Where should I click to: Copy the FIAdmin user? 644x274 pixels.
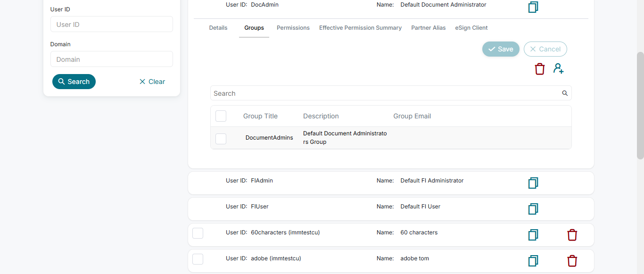tap(533, 183)
